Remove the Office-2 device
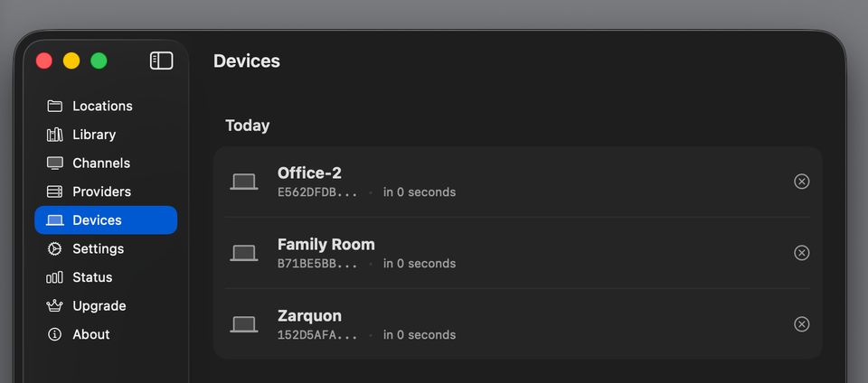Screen dimensions: 868x383 pos(801,182)
